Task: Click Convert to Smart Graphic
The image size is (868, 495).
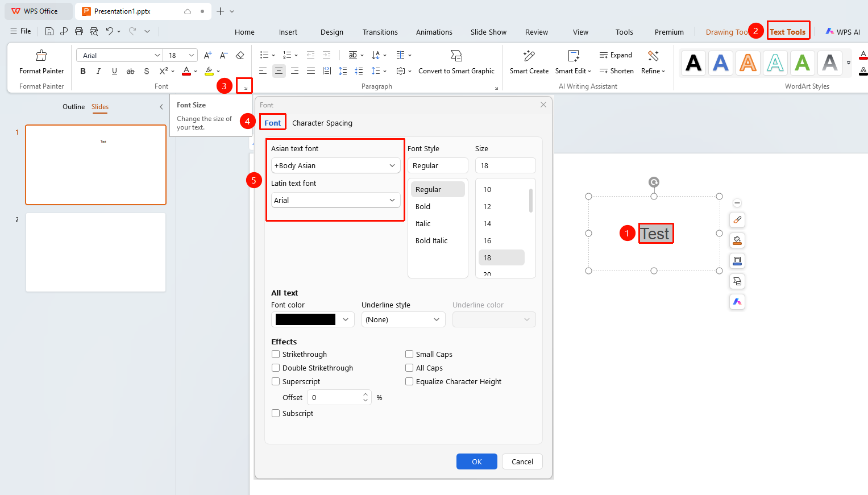Action: pos(456,71)
